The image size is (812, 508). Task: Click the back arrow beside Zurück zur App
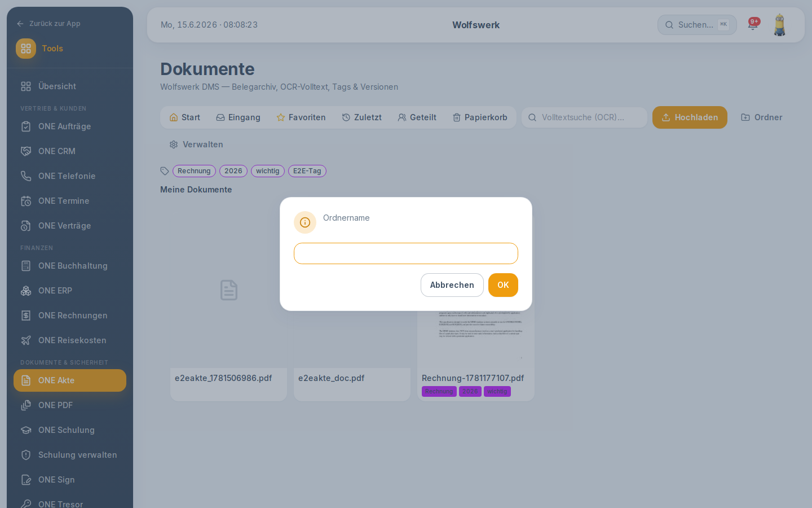pos(20,24)
